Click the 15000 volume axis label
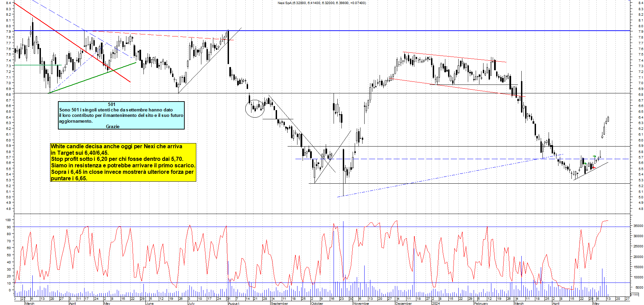 coord(638,267)
